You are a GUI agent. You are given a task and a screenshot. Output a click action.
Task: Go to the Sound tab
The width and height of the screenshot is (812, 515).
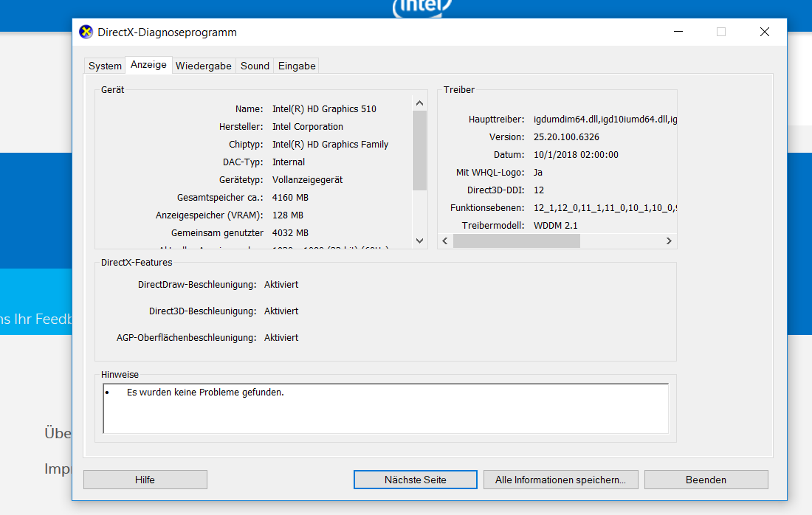click(255, 66)
